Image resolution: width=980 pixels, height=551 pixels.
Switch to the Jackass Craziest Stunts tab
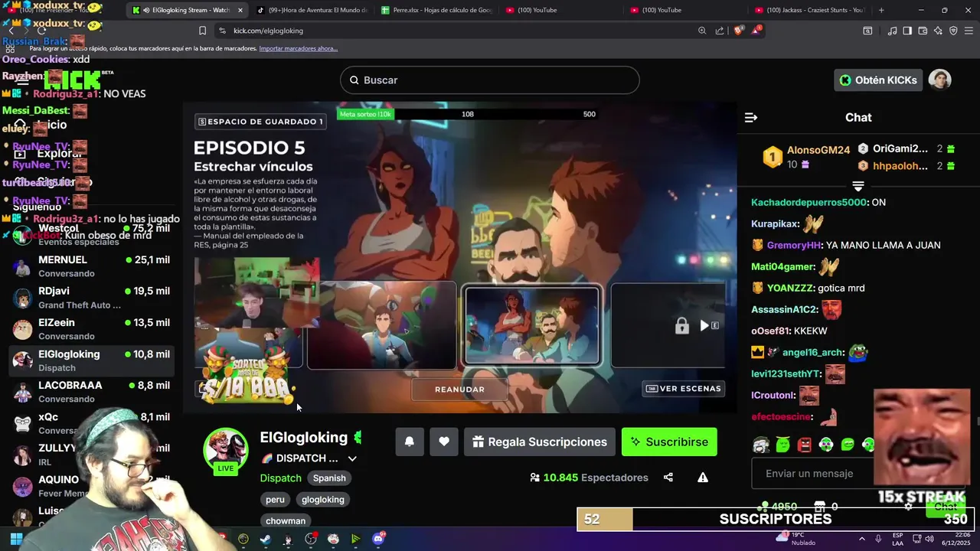(811, 10)
